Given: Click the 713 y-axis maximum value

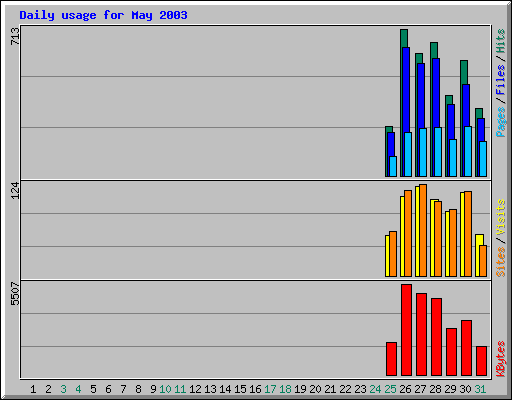Looking at the screenshot, I should (x=15, y=36).
